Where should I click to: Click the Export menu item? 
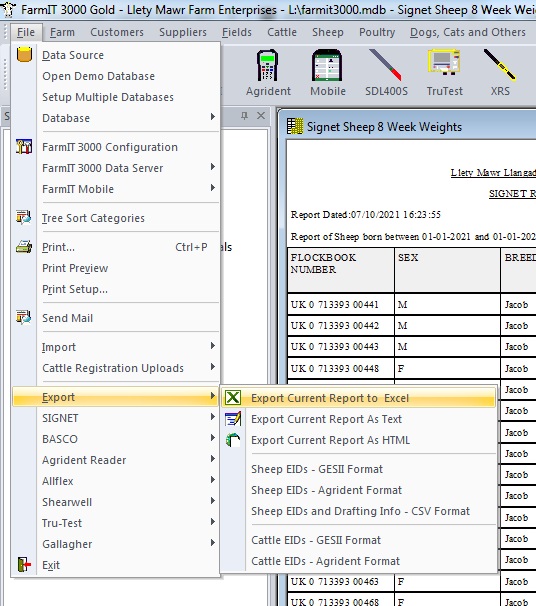(x=116, y=397)
